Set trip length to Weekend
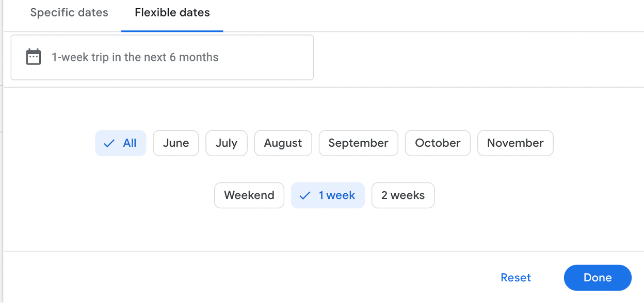Screen dimensions: 644x303 pyautogui.click(x=249, y=196)
